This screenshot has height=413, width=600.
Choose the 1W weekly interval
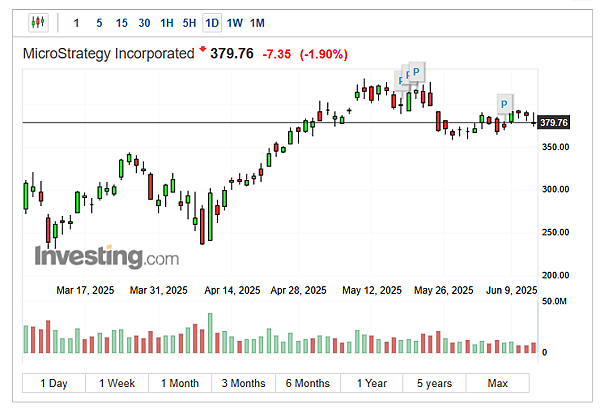tap(235, 23)
